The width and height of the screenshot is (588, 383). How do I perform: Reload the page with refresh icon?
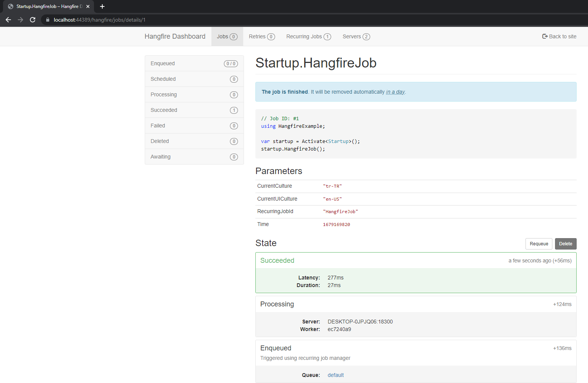(33, 20)
